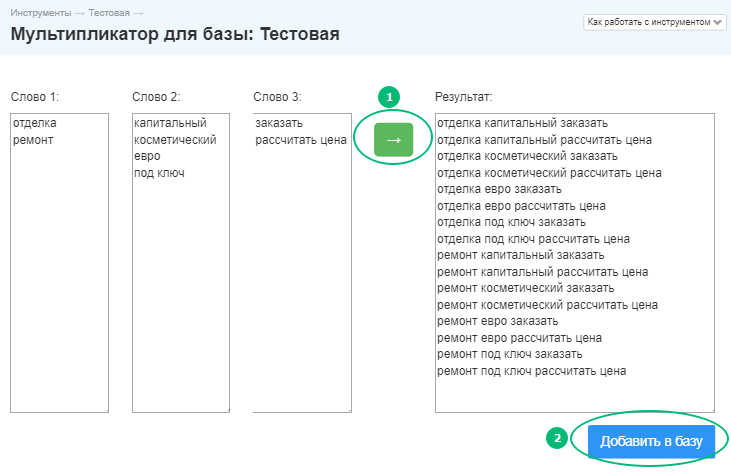Viewport: 731px width, 474px height.
Task: Click result line отделка евро рассчитать цена
Action: pyautogui.click(x=522, y=206)
